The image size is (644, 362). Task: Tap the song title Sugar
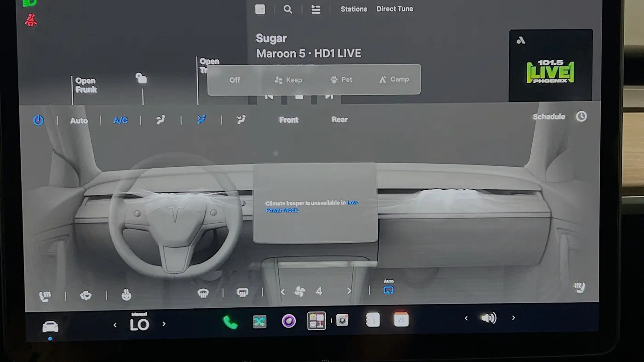point(271,38)
